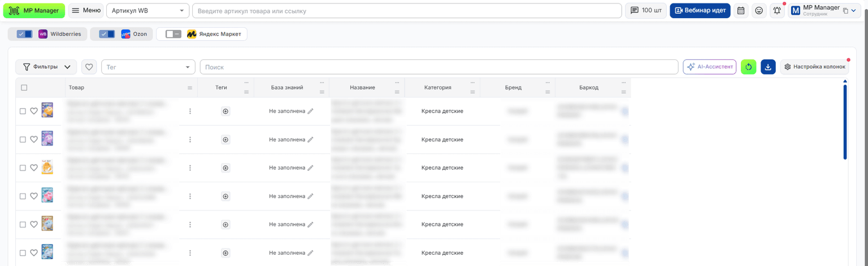Open three-dot menu in first product row
Viewport: 868px width, 266px height.
click(190, 111)
